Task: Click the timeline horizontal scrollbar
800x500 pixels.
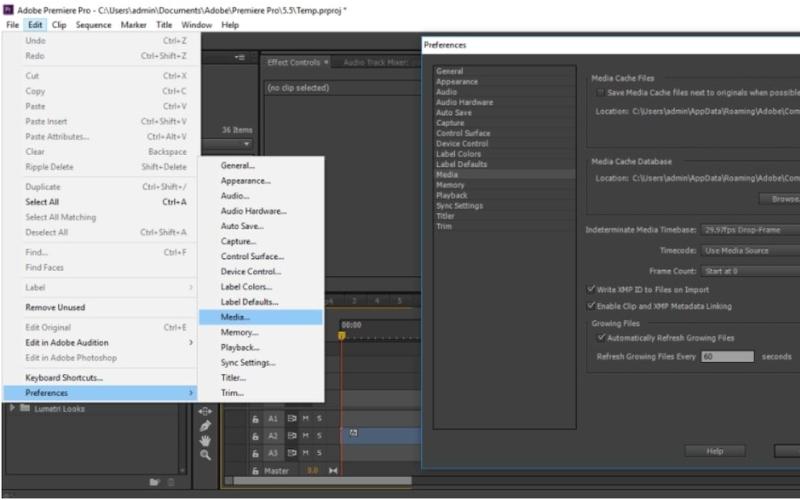Action: tap(322, 481)
